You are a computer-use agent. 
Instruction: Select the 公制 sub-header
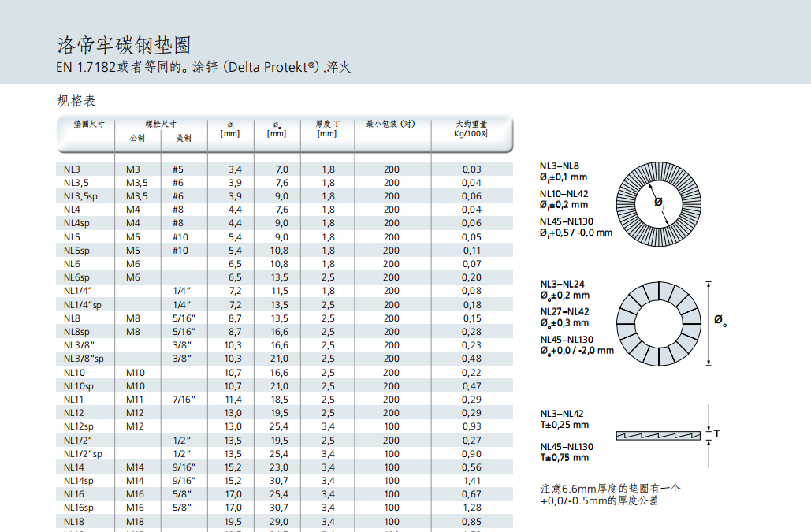click(x=137, y=138)
